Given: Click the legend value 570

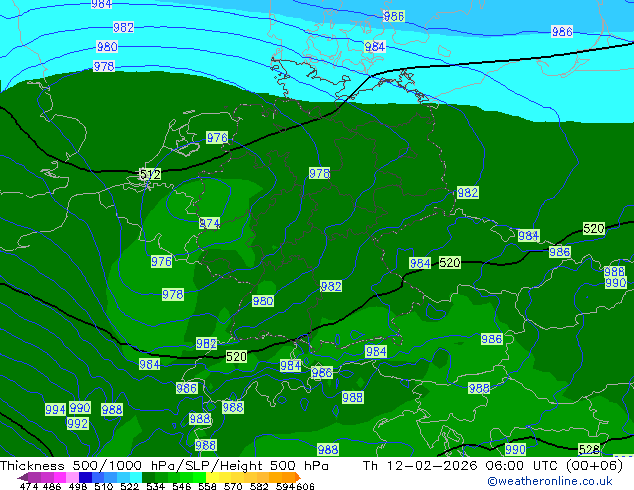Looking at the screenshot, I should (233, 486).
